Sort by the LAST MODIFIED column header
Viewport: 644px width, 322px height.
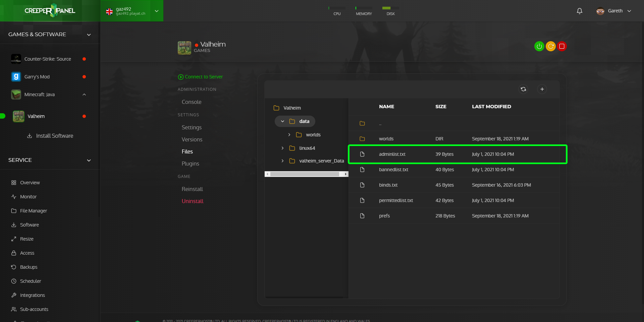[x=491, y=107]
